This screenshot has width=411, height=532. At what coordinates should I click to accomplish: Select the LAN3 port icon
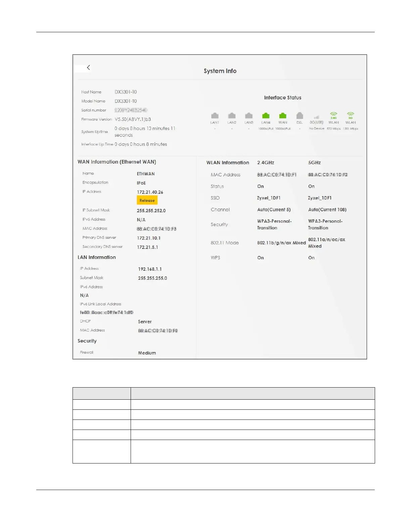coord(249,116)
